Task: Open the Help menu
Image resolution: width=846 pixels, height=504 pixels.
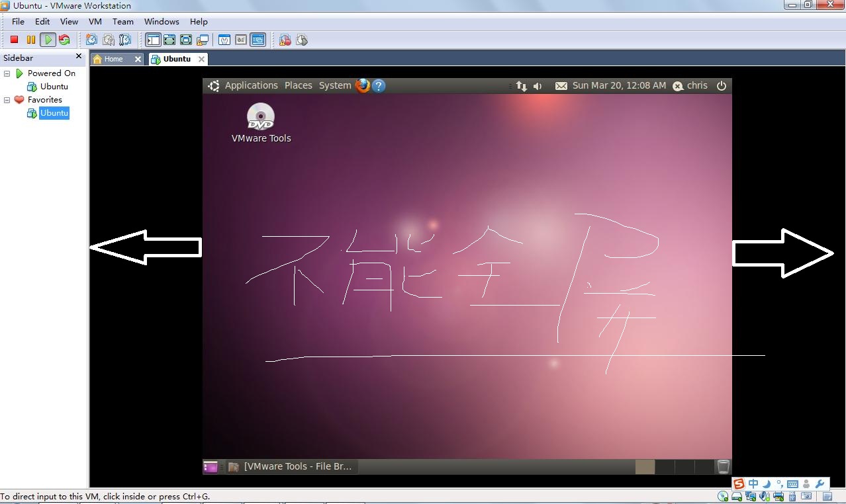Action: coord(199,21)
